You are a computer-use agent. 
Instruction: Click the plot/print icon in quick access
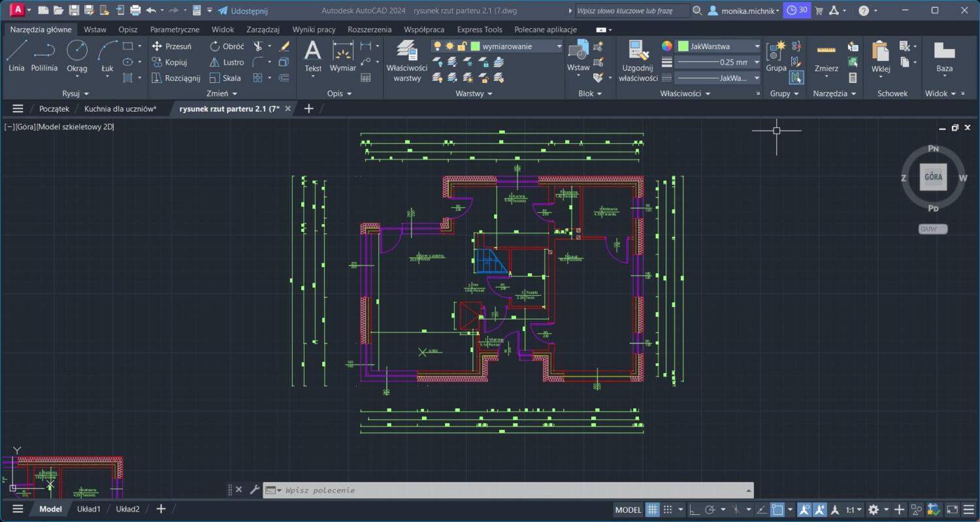coord(135,10)
